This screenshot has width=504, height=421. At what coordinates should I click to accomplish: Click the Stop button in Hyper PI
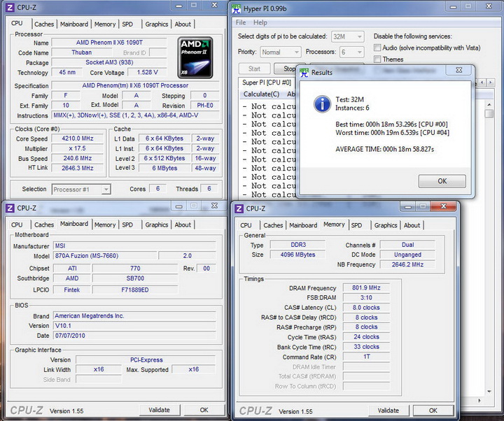(289, 69)
